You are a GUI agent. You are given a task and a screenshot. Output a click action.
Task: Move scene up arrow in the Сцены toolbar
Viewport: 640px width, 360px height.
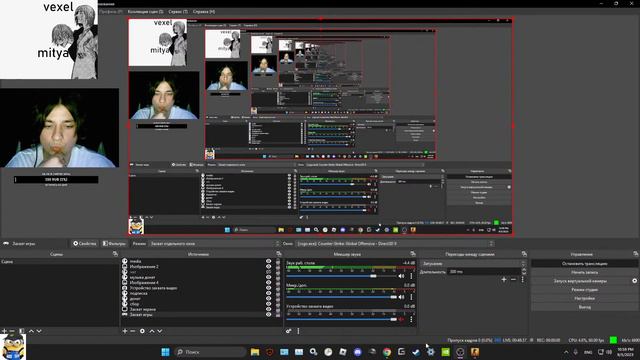[x=31, y=331]
